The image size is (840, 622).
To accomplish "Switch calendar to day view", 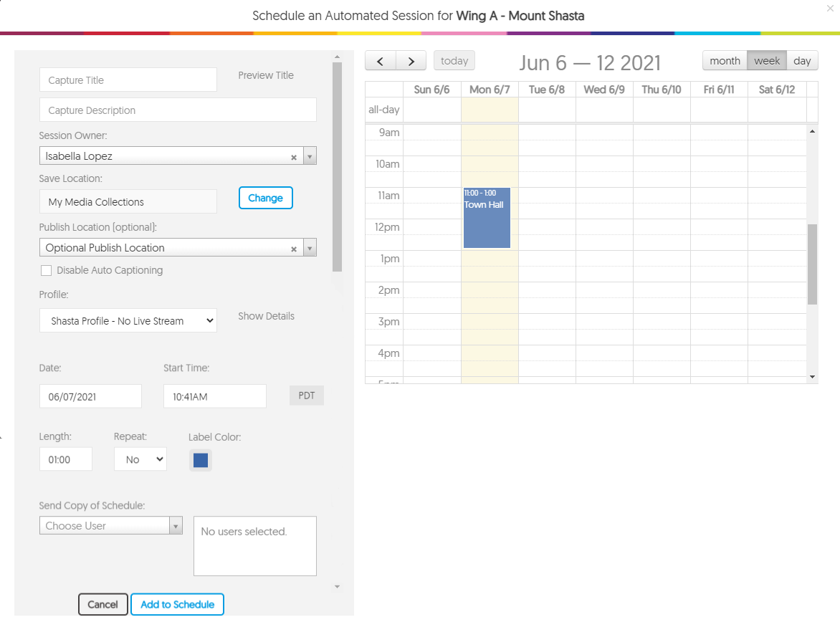I will (802, 61).
